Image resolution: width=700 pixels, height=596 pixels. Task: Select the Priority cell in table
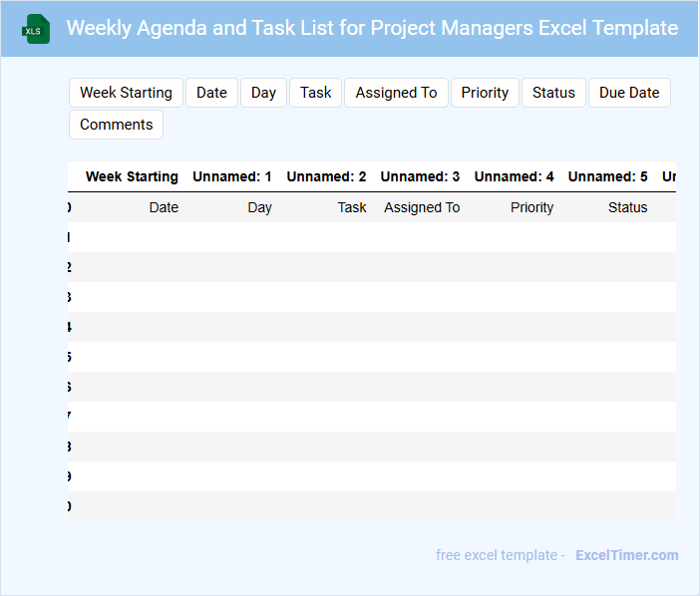(531, 207)
